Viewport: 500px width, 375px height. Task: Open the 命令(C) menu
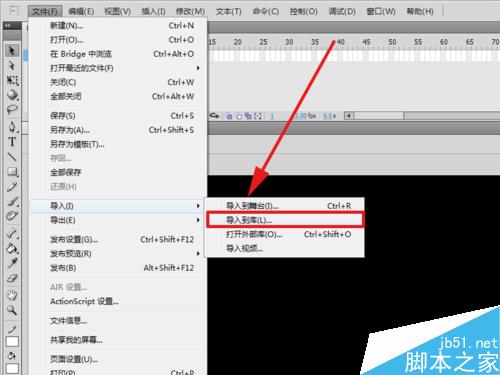266,12
